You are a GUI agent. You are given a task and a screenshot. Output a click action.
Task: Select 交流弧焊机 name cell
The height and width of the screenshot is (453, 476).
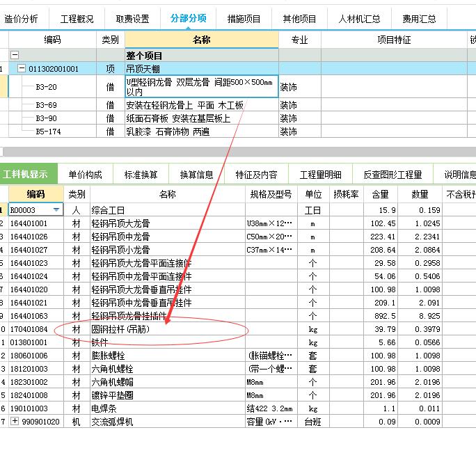coord(168,422)
